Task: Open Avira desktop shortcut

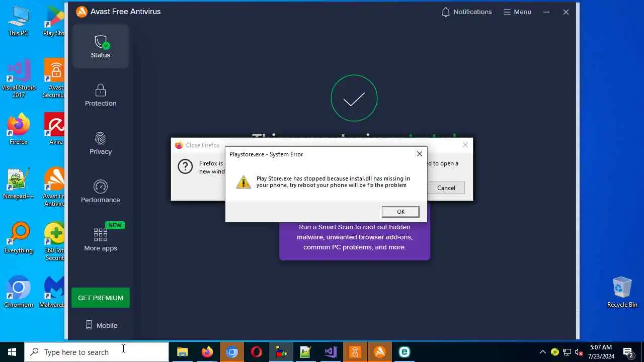Action: 54,129
